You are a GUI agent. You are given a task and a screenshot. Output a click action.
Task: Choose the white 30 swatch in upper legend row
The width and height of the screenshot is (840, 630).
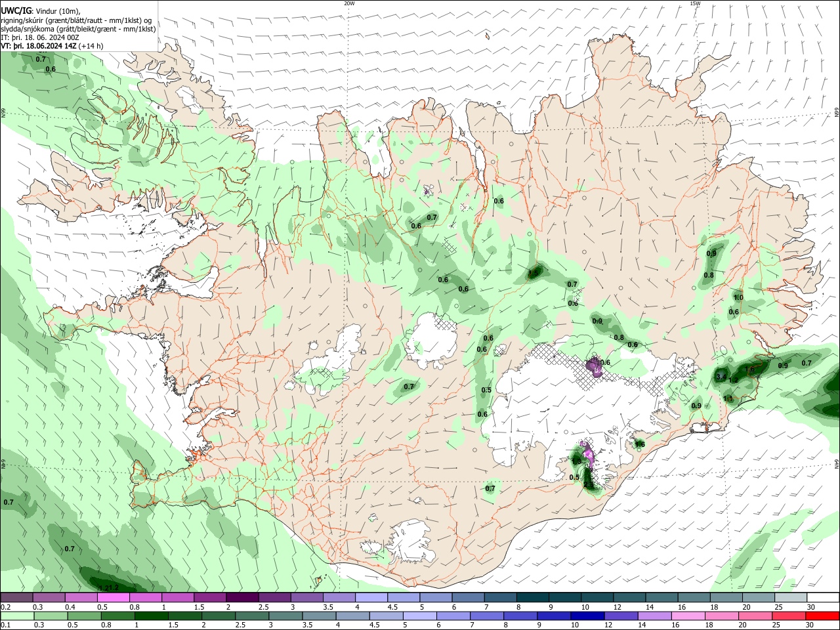(x=824, y=598)
